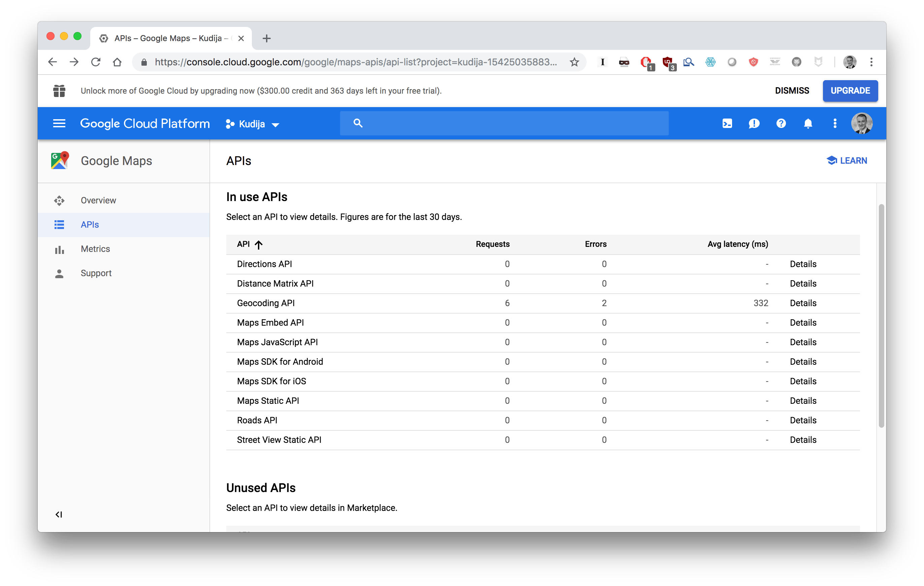Open Chrome's three-dot browser menu

(871, 62)
